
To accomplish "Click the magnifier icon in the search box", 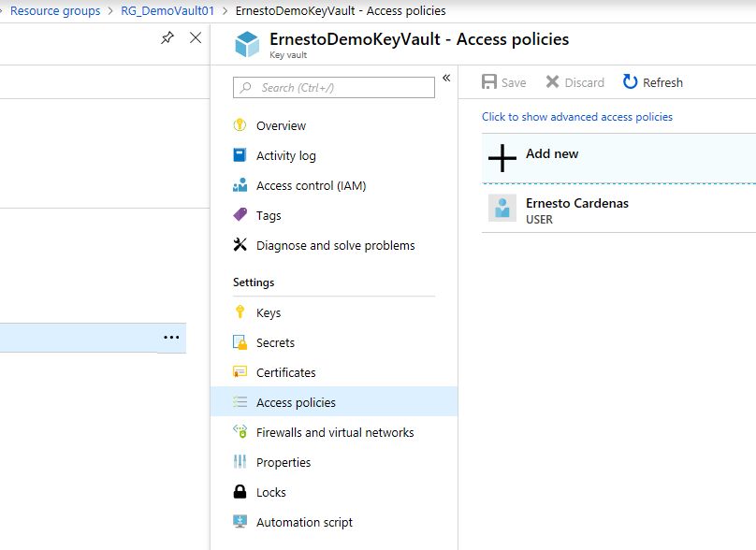I will pos(246,87).
